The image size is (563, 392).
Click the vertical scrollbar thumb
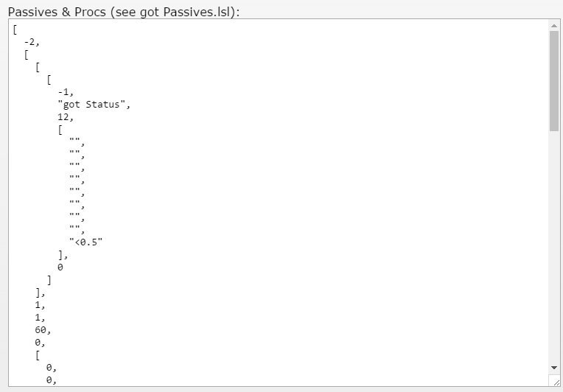tap(554, 81)
